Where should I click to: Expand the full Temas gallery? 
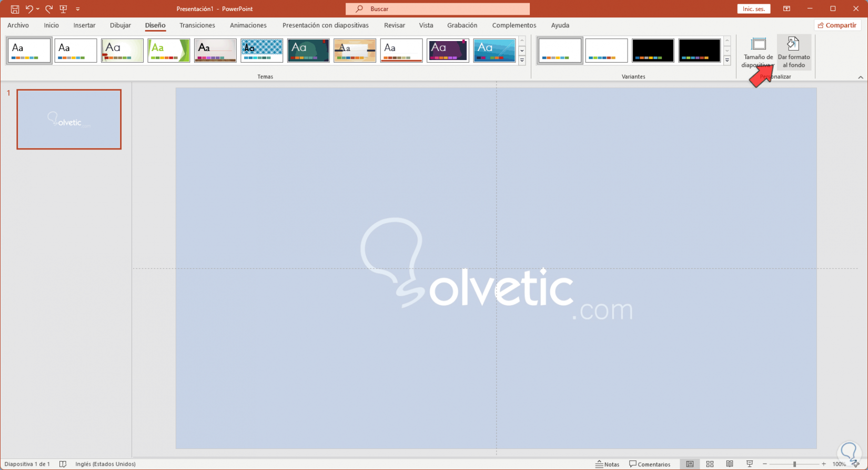click(522, 61)
